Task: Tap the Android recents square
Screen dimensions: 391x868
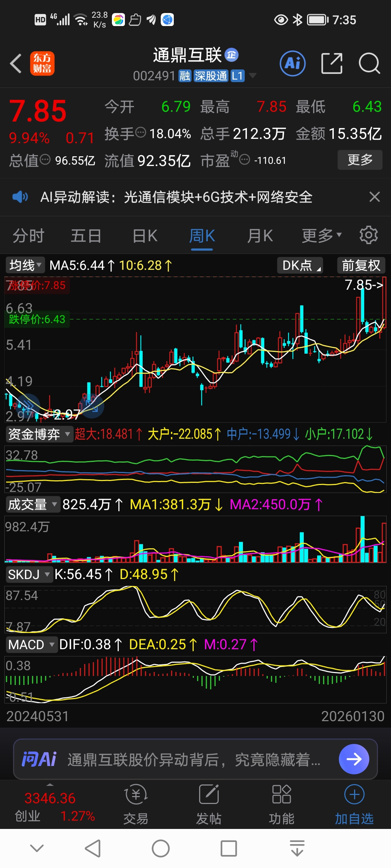Action: (229, 848)
